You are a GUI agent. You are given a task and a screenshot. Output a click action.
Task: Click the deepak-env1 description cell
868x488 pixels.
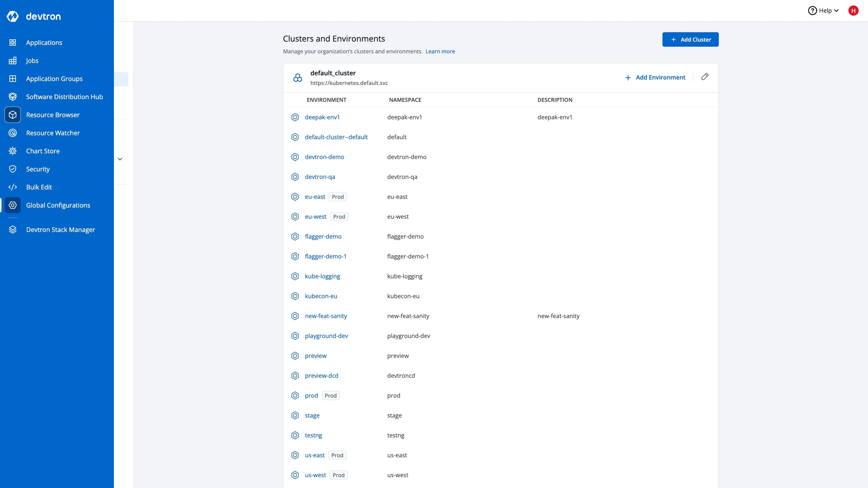point(555,117)
